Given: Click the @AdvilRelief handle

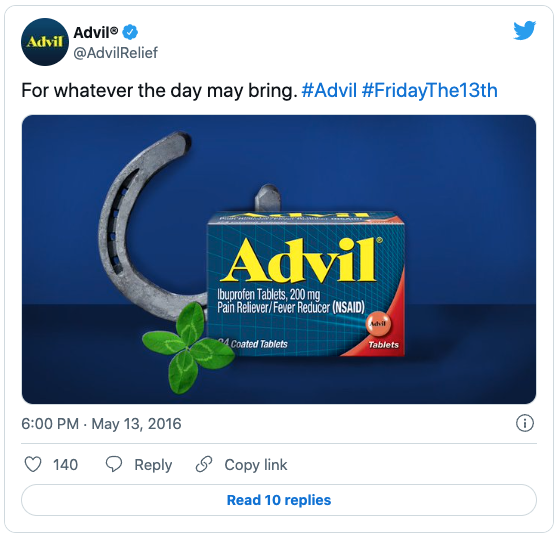Looking at the screenshot, I should pyautogui.click(x=116, y=53).
